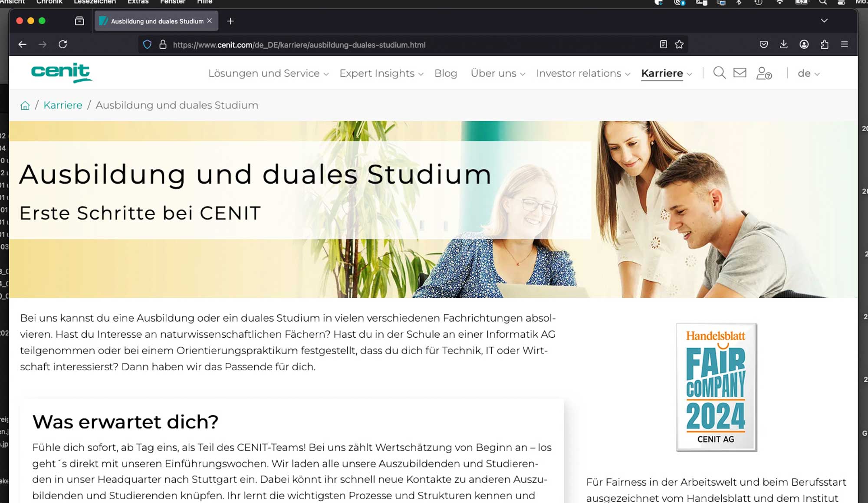Toggle reader view icon in address bar

[x=663, y=45]
